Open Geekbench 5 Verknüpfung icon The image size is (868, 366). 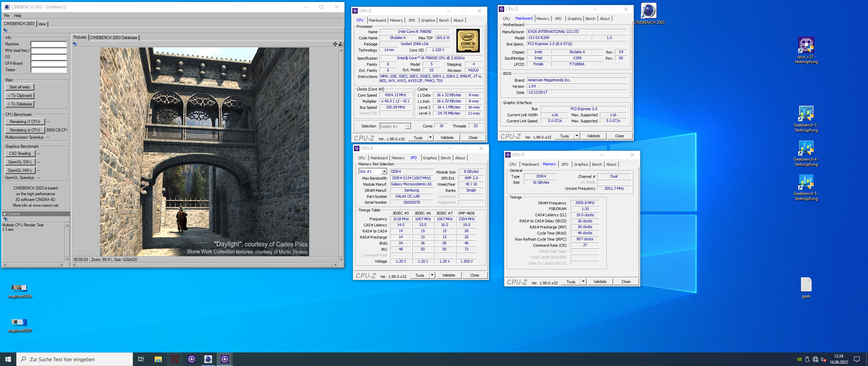(806, 187)
